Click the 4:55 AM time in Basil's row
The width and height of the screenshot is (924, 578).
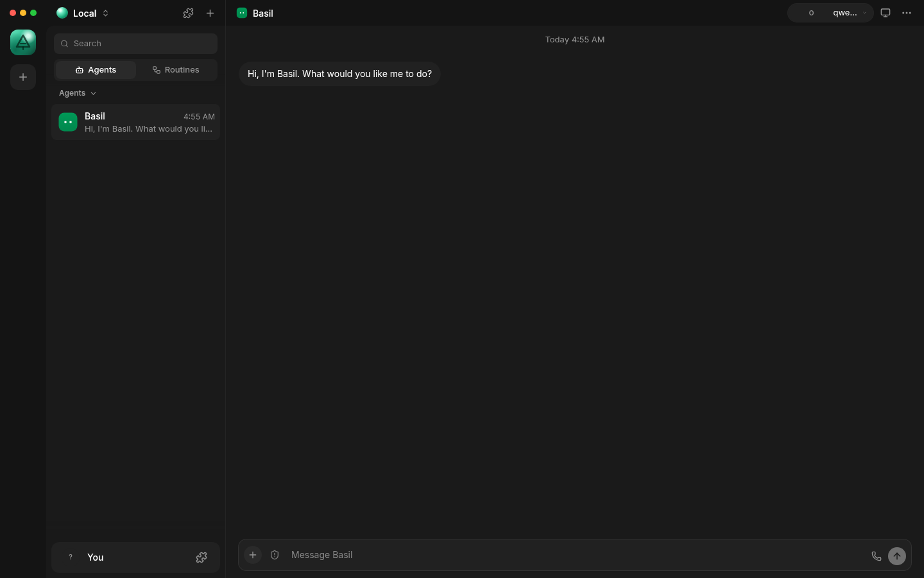coord(199,117)
